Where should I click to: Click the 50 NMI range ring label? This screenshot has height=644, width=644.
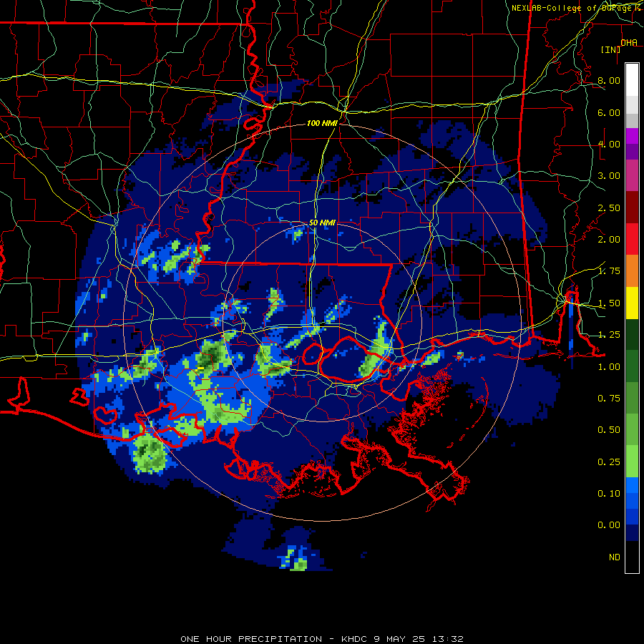[x=322, y=223]
